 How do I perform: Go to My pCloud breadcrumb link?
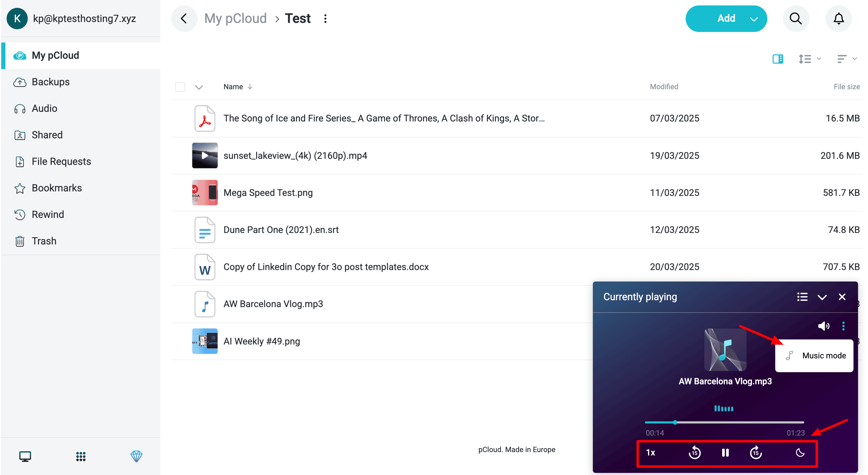tap(235, 18)
